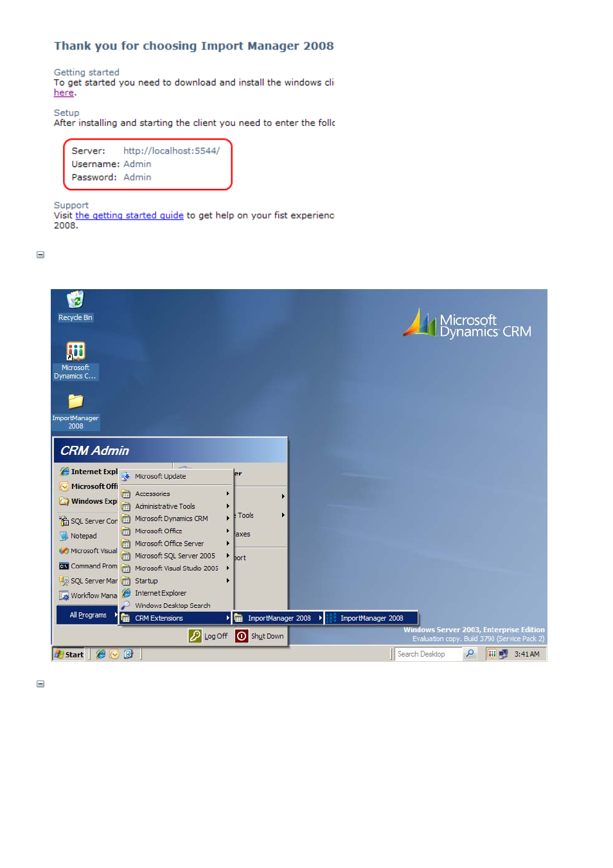Click the Dynamics CRM system tray icon
The image size is (613, 868).
point(492,654)
